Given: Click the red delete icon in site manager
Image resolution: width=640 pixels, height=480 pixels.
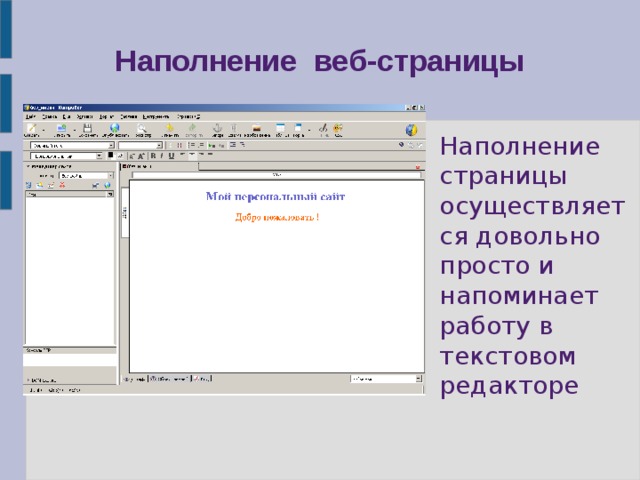Looking at the screenshot, I should tap(62, 185).
